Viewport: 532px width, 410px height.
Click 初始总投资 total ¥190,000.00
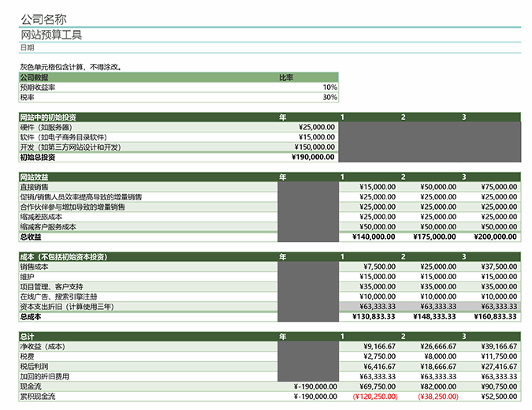coord(313,157)
